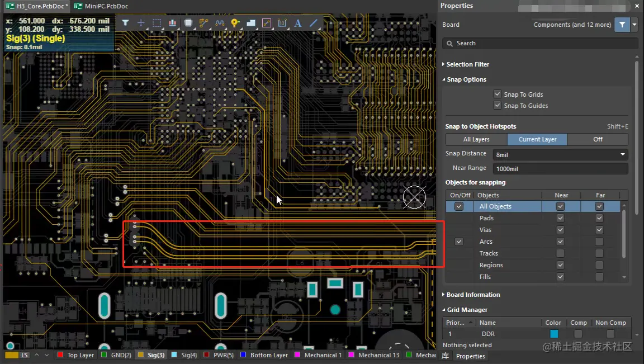Screen dimensions: 644x364
Task: Sort grids by the Prior... column header
Action: (x=458, y=323)
